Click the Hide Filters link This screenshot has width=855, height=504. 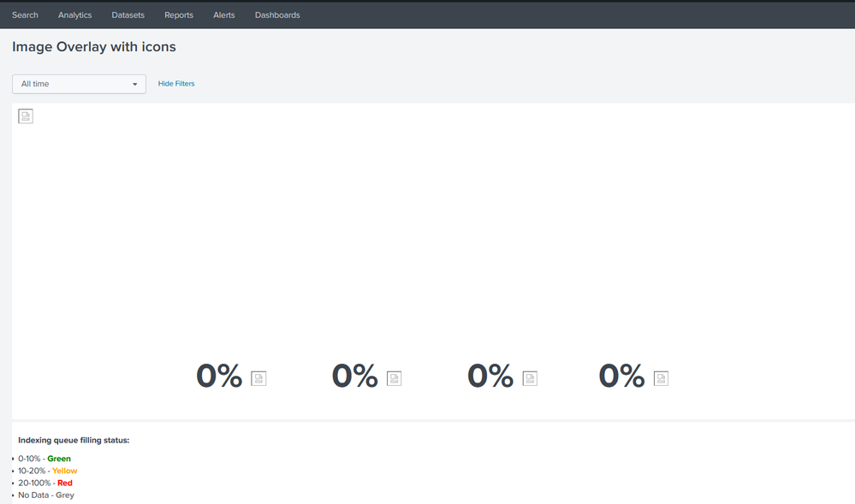click(x=176, y=84)
